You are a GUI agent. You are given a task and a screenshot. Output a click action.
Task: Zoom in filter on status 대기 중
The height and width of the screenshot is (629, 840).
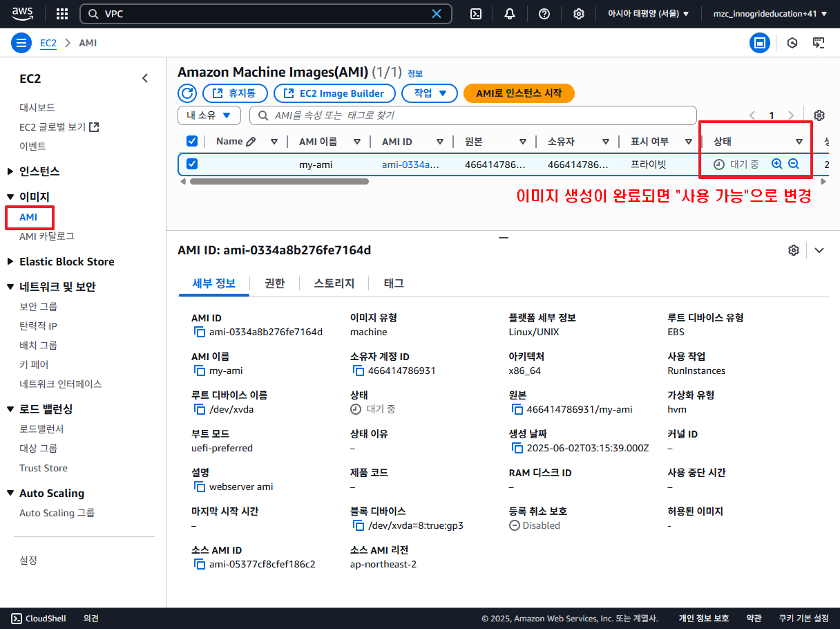click(x=776, y=164)
